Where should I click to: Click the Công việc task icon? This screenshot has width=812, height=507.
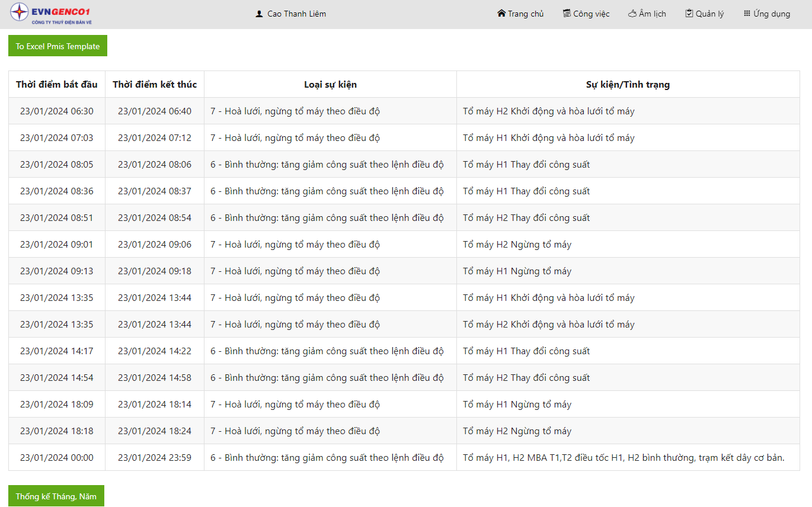567,13
